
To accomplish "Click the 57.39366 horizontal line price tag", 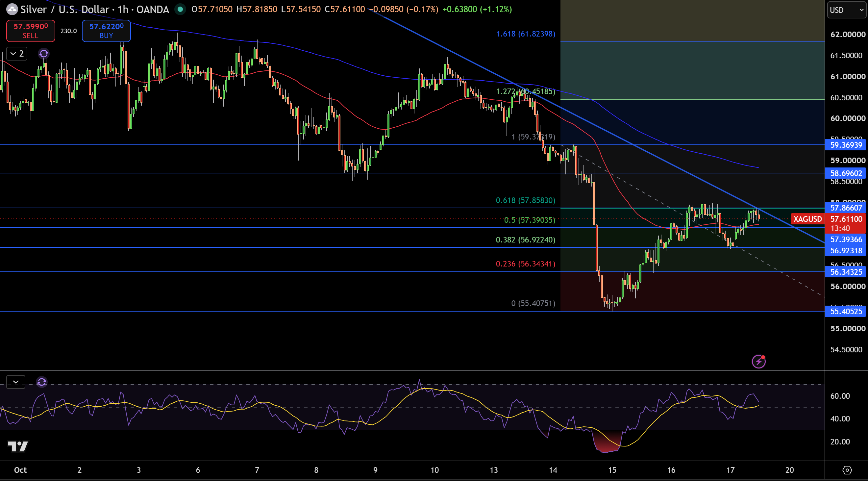I will (x=846, y=239).
